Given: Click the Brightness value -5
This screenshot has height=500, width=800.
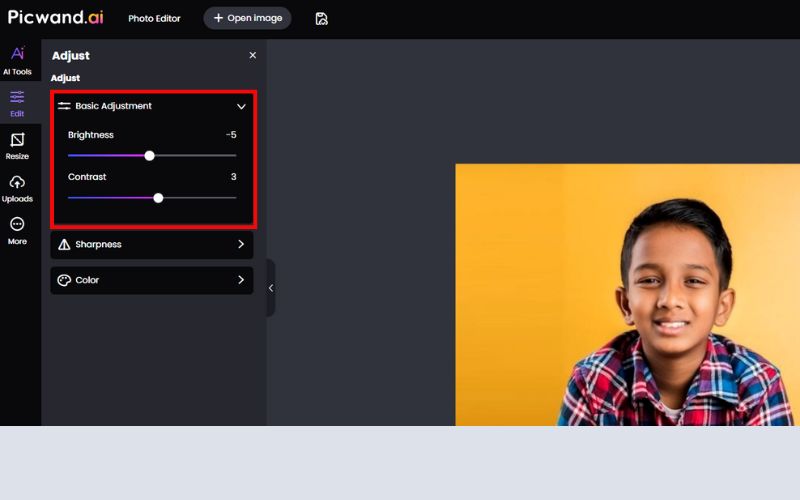Looking at the screenshot, I should [231, 135].
